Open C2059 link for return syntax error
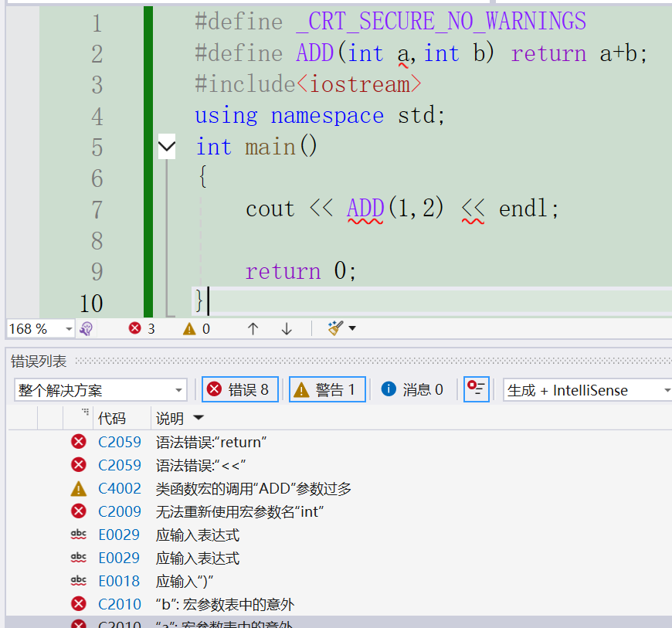This screenshot has width=672, height=628. [x=120, y=442]
